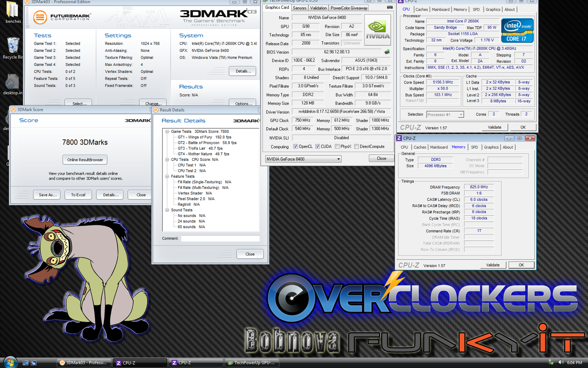
Task: Click the NVIDIA logo in GPU-Z
Action: (x=377, y=30)
